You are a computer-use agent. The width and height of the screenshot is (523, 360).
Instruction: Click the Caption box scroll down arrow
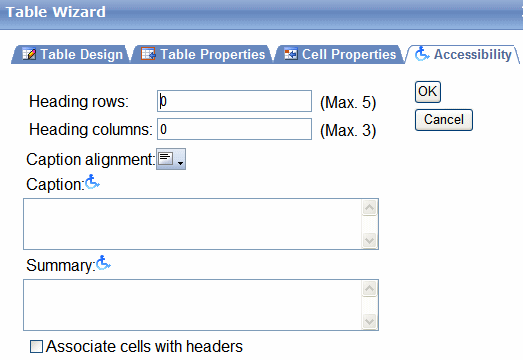point(370,240)
